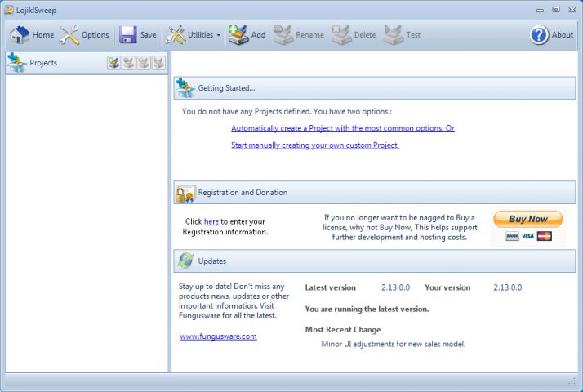Click the Projects panel icon
The height and width of the screenshot is (392, 583).
tap(16, 63)
